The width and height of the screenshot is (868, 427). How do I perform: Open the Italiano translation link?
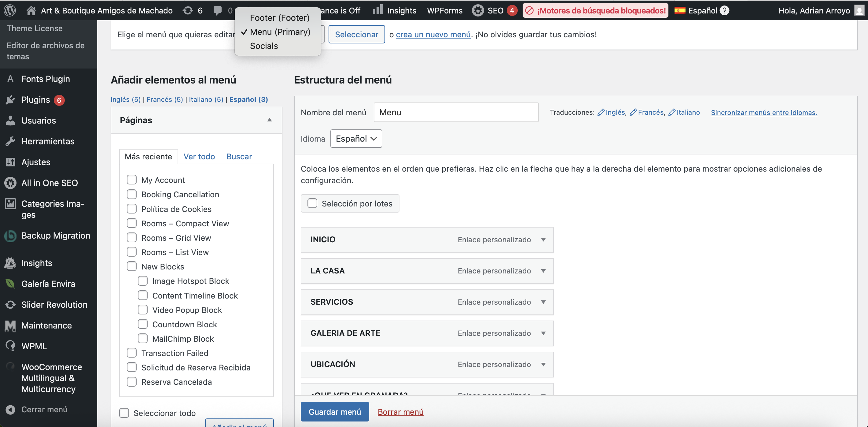(684, 112)
